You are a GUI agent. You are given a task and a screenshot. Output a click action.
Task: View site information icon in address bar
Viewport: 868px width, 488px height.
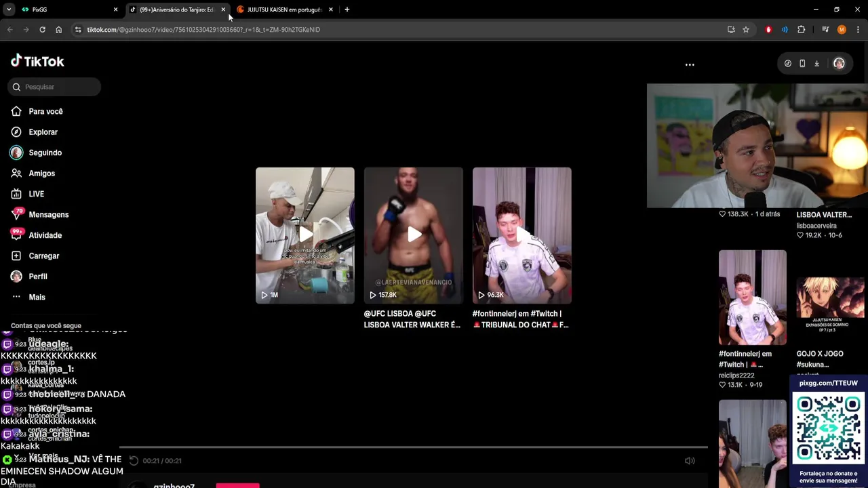[78, 30]
